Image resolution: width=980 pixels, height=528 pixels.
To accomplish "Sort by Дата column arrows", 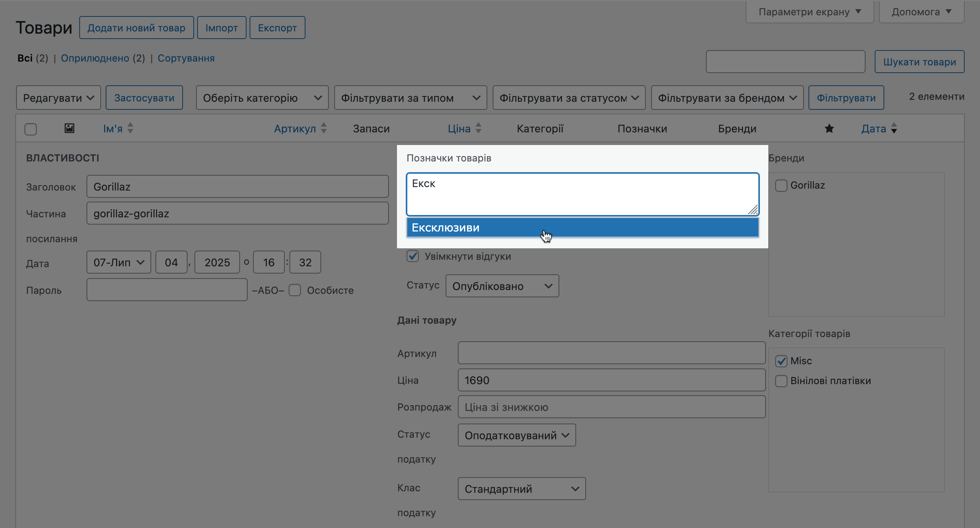I will 894,128.
